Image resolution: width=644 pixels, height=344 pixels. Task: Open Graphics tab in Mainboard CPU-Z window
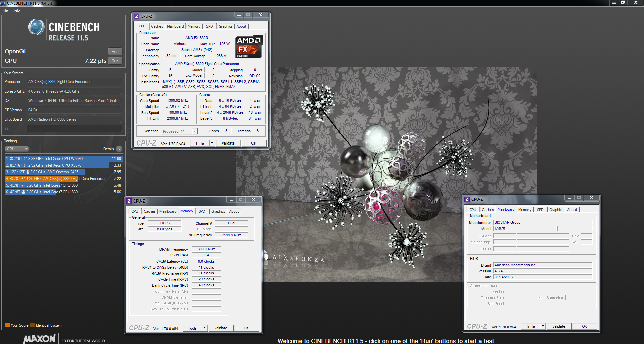point(556,210)
